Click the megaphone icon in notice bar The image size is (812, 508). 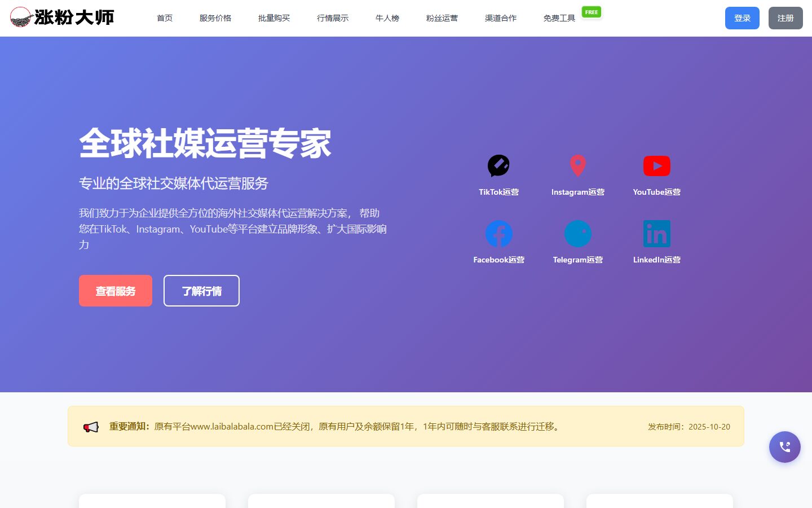pyautogui.click(x=91, y=427)
